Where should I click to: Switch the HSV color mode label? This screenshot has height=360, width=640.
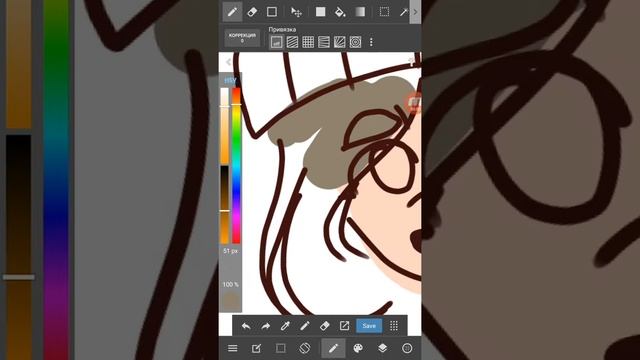(230, 80)
